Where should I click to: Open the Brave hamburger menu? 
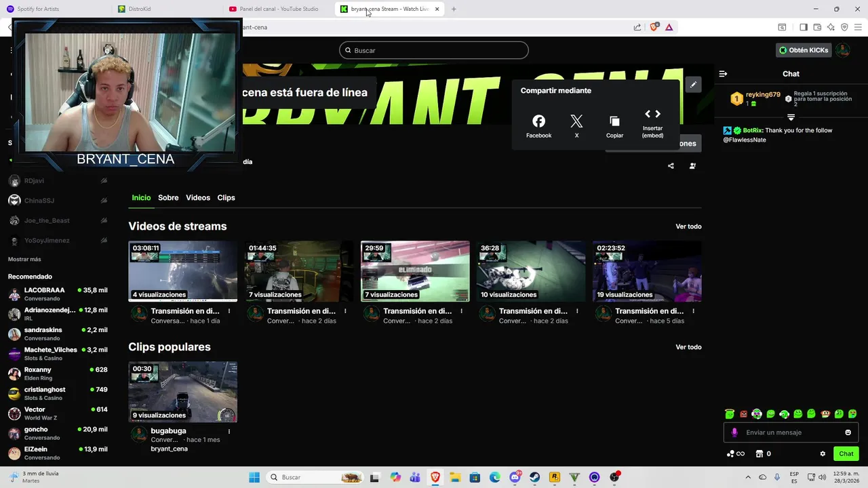coord(858,27)
